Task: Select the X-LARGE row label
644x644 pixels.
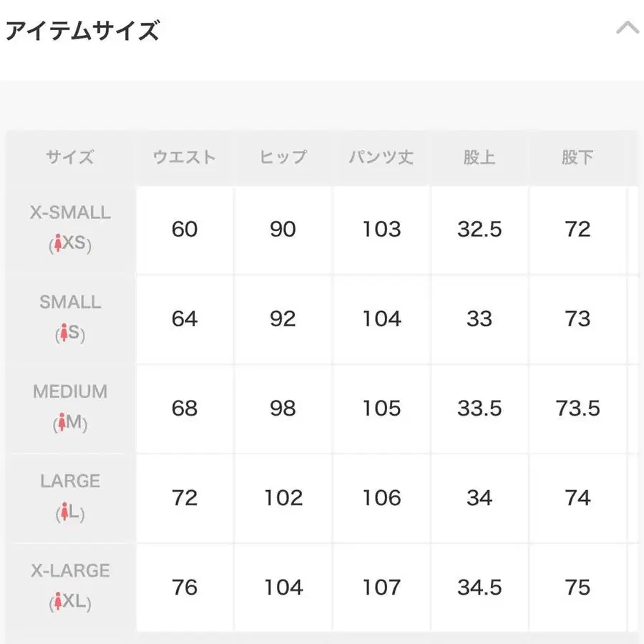Action: (x=69, y=571)
